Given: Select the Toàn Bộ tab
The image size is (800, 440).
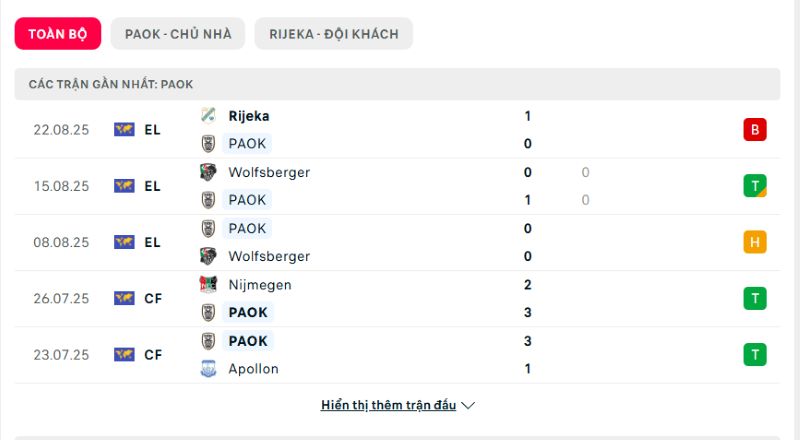Looking at the screenshot, I should (58, 34).
